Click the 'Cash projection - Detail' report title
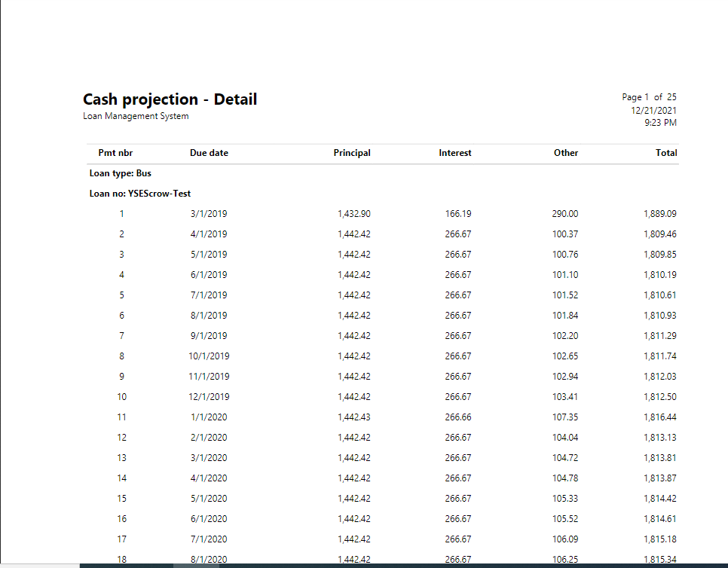Image resolution: width=728 pixels, height=568 pixels. point(170,99)
